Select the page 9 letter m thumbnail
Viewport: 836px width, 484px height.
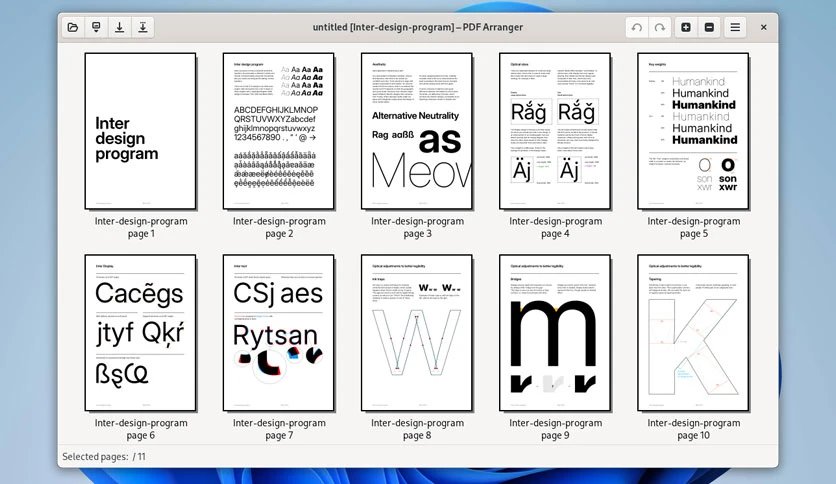tap(554, 333)
